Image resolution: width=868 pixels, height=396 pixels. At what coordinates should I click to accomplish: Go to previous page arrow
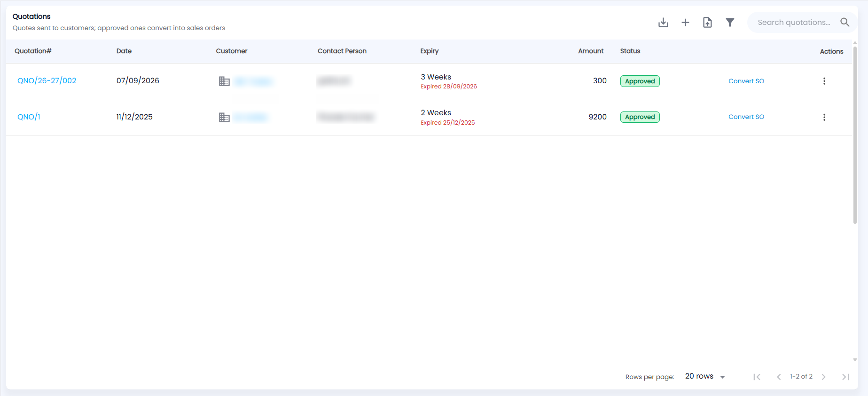tap(779, 377)
